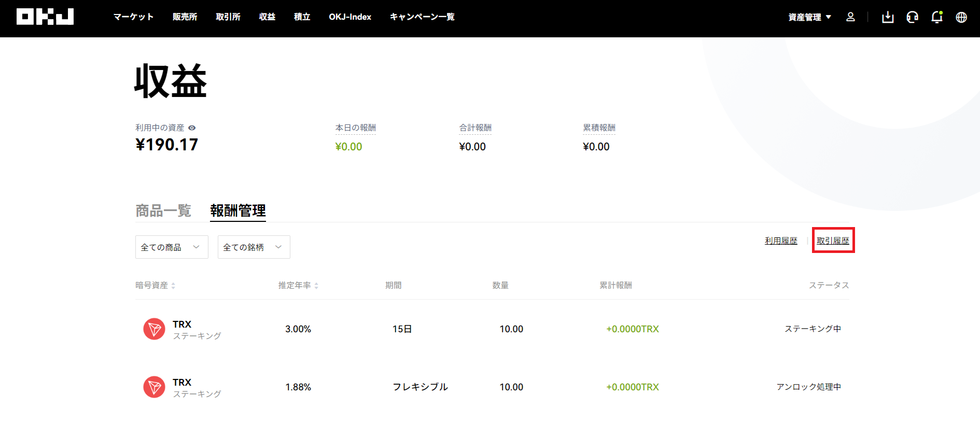Click the 収益 page heading
Viewport: 980px width, 437px height.
171,81
